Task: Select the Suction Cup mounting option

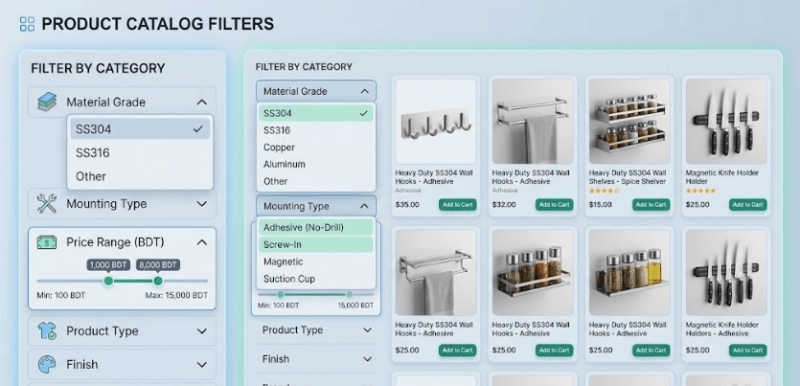Action: pyautogui.click(x=316, y=279)
